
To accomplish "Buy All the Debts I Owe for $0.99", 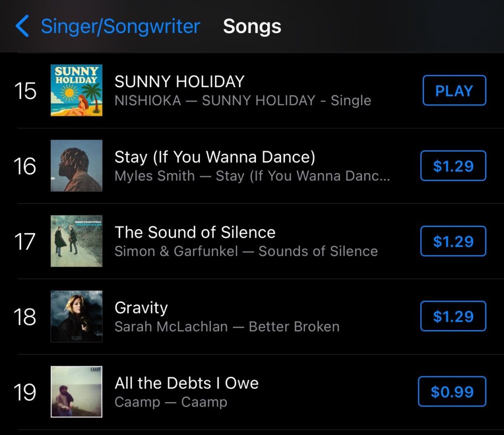I will pos(452,392).
